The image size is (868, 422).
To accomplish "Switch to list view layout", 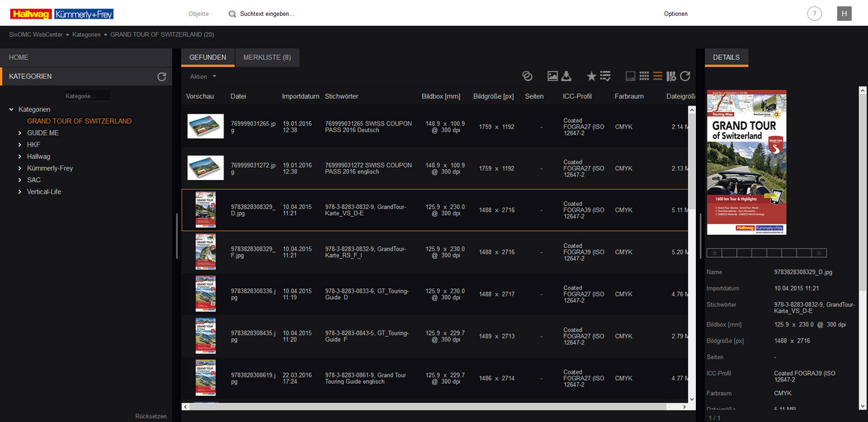I will (658, 76).
